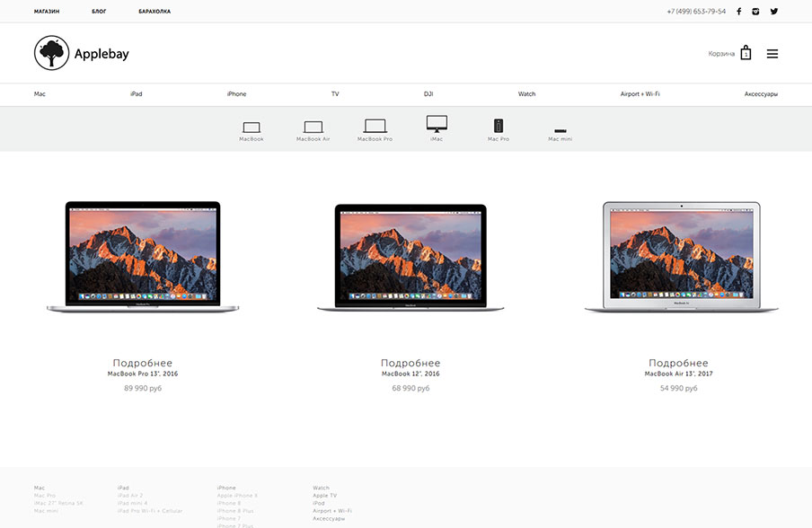Open footer link iPad mini 4
Viewport: 812px width, 528px height.
[133, 503]
